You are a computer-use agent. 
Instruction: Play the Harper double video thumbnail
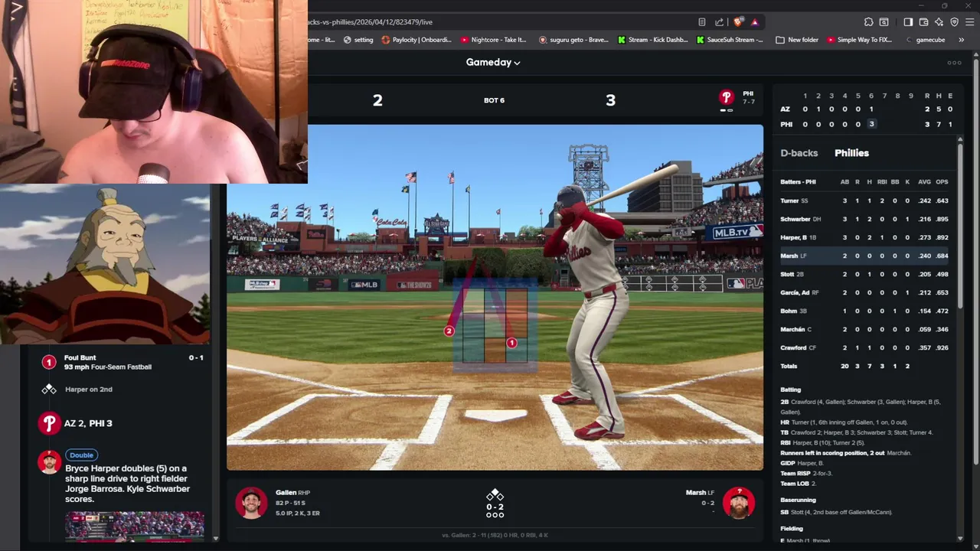point(135,527)
